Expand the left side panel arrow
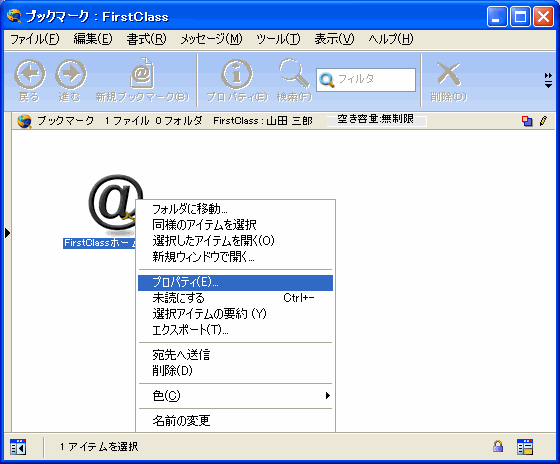Viewport: 560px width, 464px height. tap(8, 233)
